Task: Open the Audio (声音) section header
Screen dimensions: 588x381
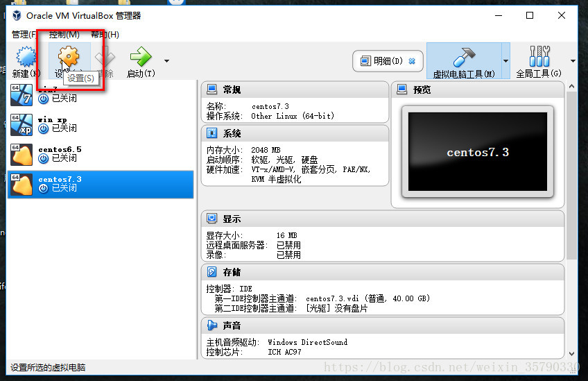Action: (383, 325)
